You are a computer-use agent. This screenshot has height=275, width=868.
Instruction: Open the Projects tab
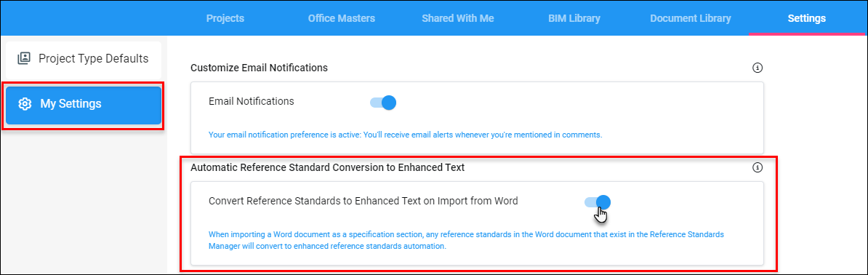click(225, 18)
